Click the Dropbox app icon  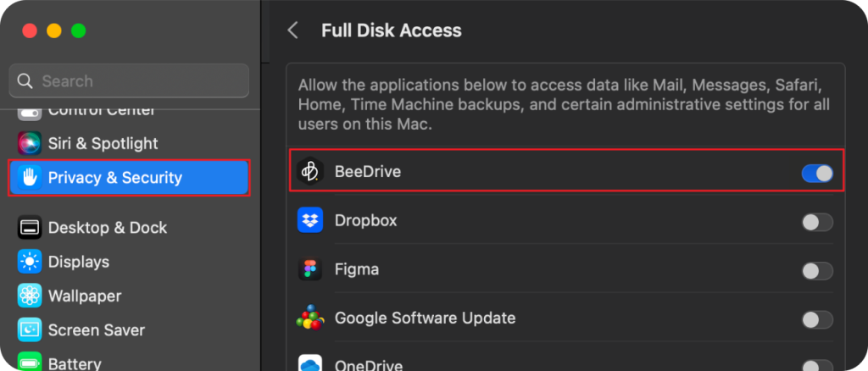click(x=310, y=221)
